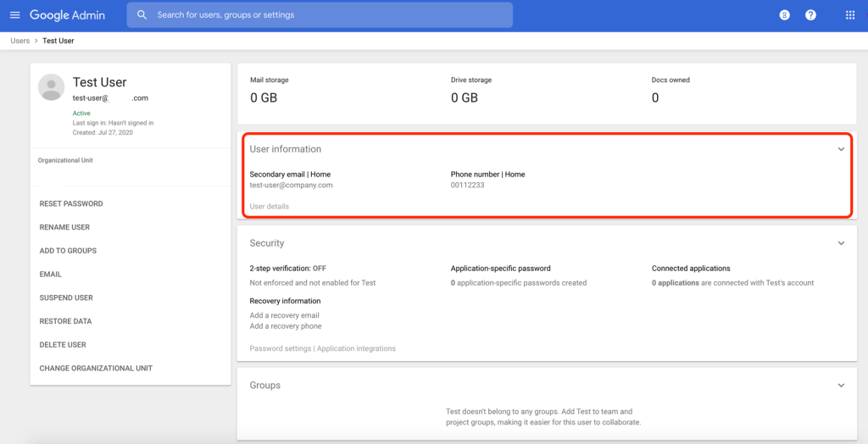Expand the User information section chevron

pos(841,149)
